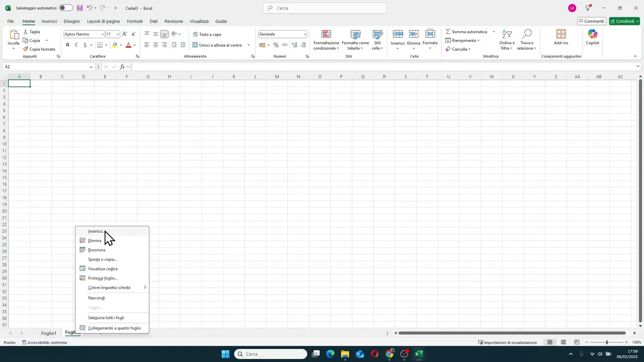Open the font size dropdown
The height and width of the screenshot is (362, 644).
(x=118, y=34)
